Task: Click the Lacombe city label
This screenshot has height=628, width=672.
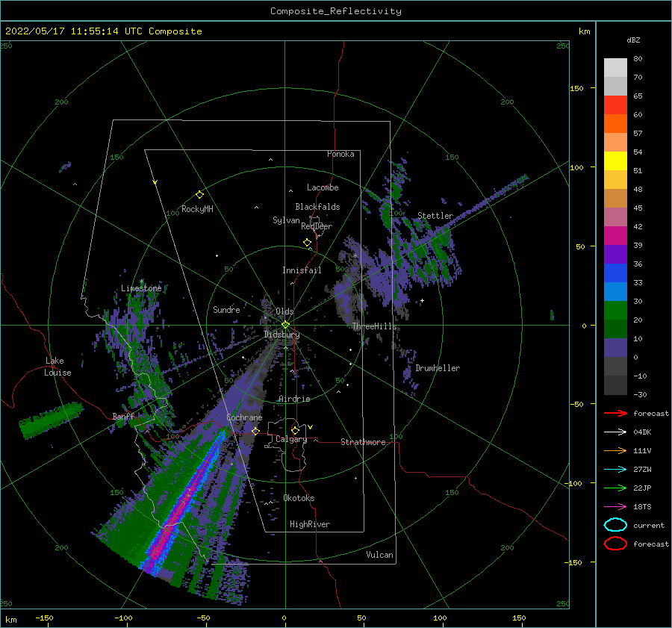Action: 323,187
